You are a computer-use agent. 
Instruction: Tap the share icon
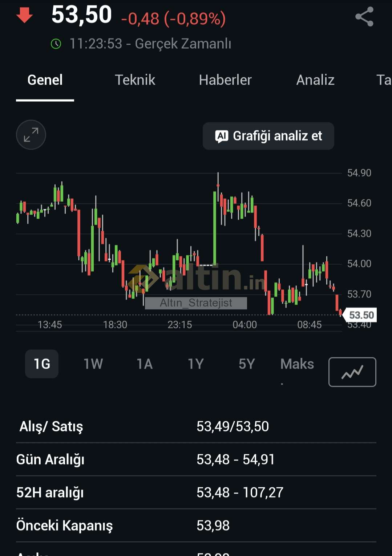tap(364, 17)
